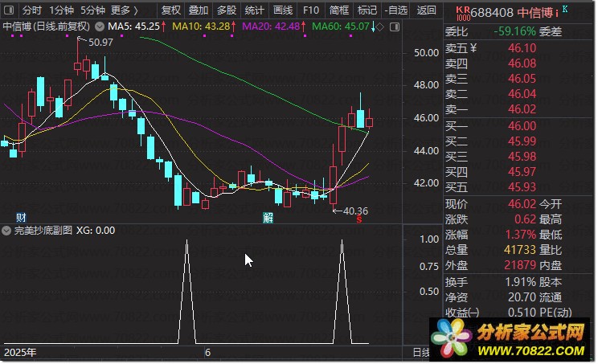
Task: Click the 日线 period label at bottom
Action: pyautogui.click(x=421, y=353)
